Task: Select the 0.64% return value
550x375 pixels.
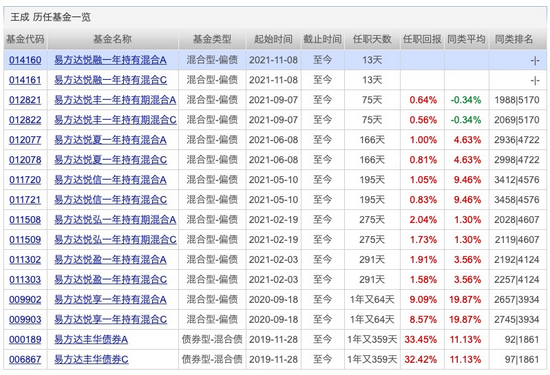Action: (x=423, y=100)
